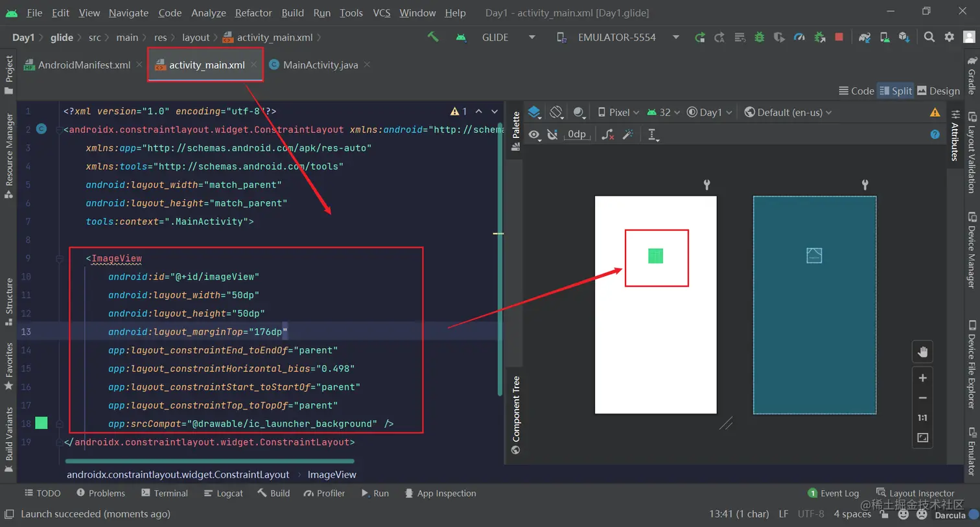This screenshot has width=980, height=527.
Task: Click the guidelines align icon
Action: tap(653, 135)
